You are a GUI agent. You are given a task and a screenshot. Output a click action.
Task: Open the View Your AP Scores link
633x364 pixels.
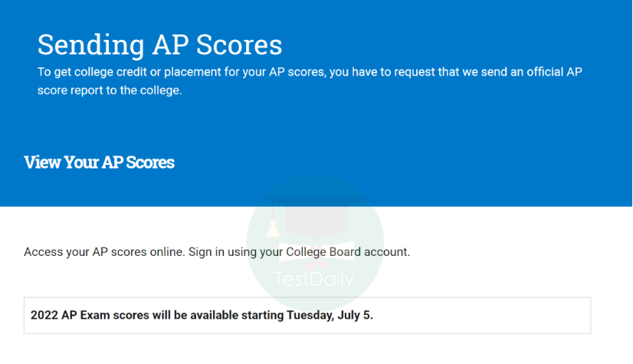tap(99, 162)
